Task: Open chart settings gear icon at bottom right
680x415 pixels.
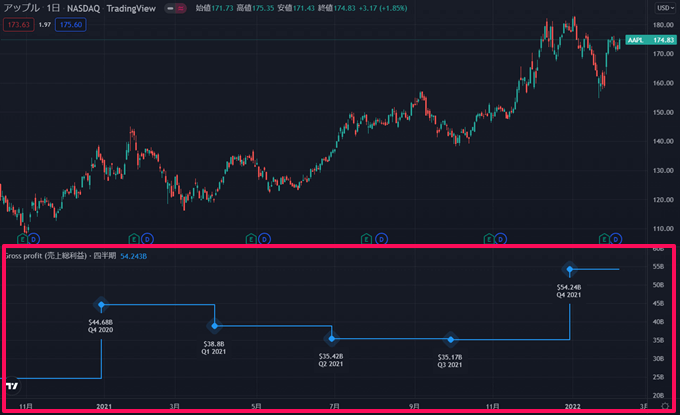Action: 665,406
